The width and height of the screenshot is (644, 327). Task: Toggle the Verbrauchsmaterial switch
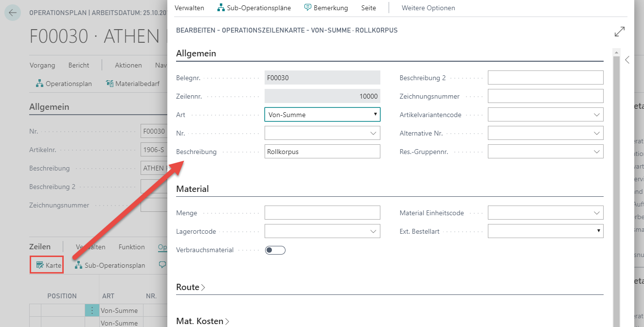tap(275, 250)
